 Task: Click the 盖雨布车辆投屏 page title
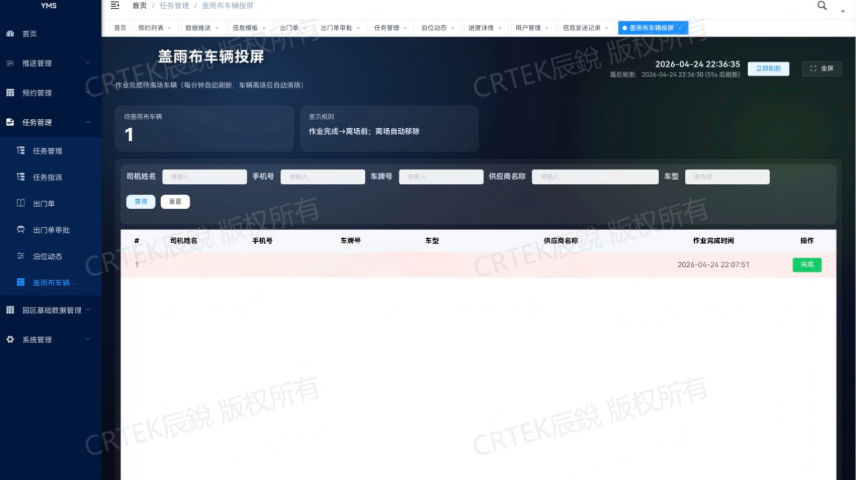211,57
